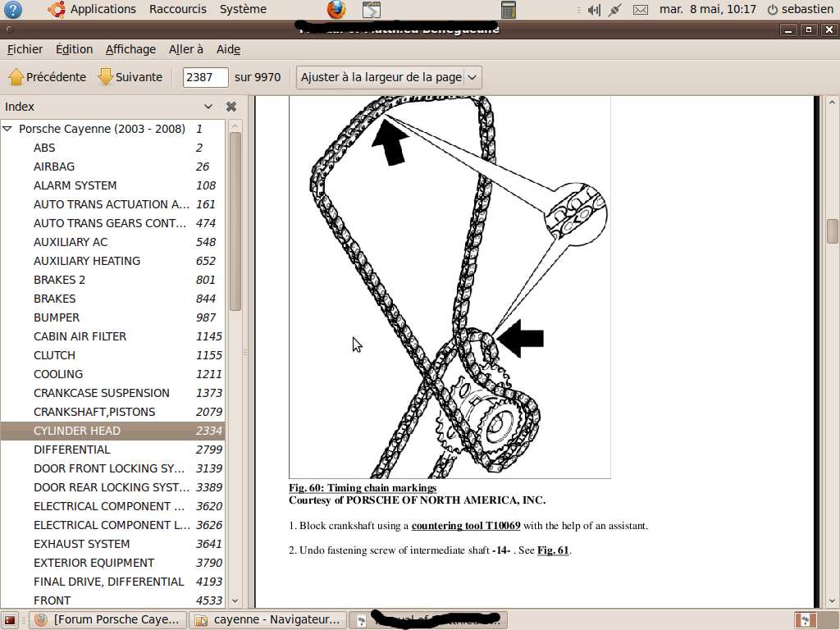Open the Système menu
This screenshot has height=630, width=840.
tap(243, 9)
